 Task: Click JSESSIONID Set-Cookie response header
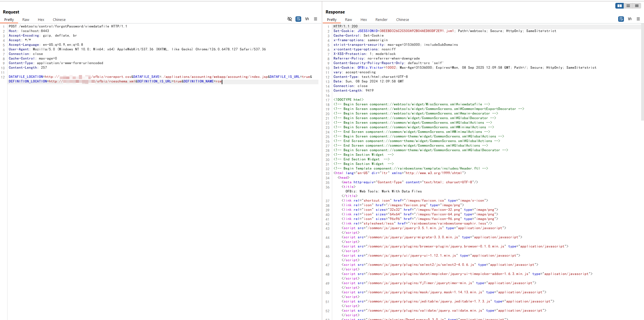tap(445, 31)
